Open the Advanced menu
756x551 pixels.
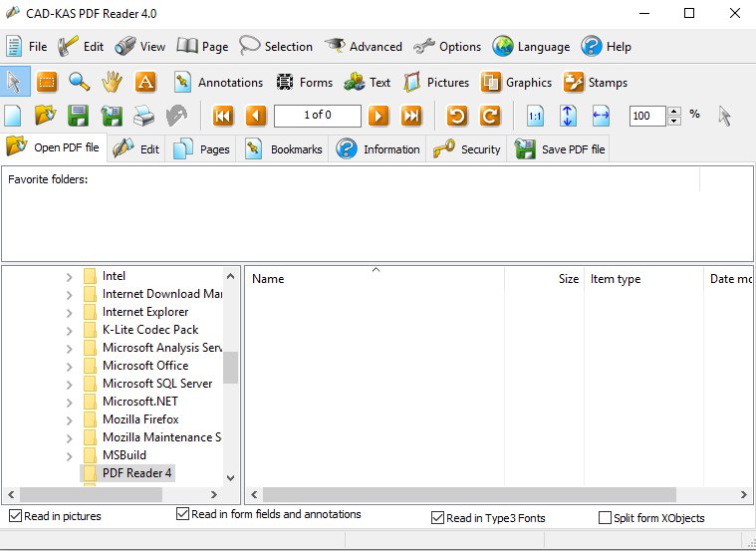click(364, 47)
